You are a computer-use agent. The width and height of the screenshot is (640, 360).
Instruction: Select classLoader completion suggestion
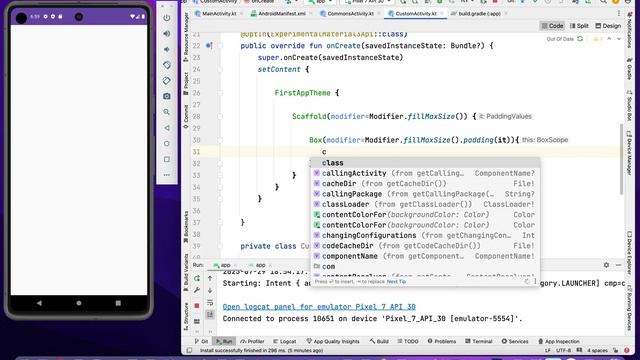424,204
